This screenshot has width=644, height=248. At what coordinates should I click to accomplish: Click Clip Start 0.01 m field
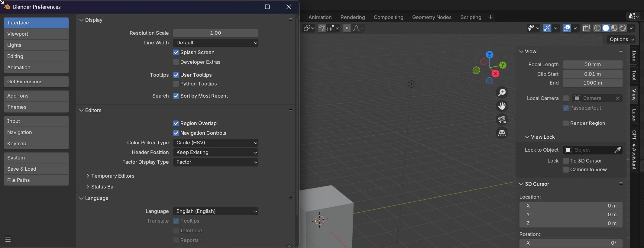(593, 74)
